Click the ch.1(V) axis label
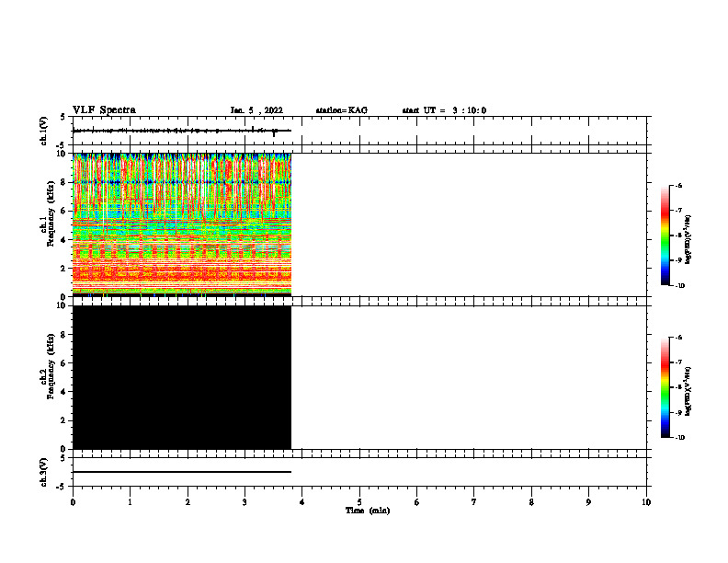This screenshot has height=563, width=728. coord(43,131)
